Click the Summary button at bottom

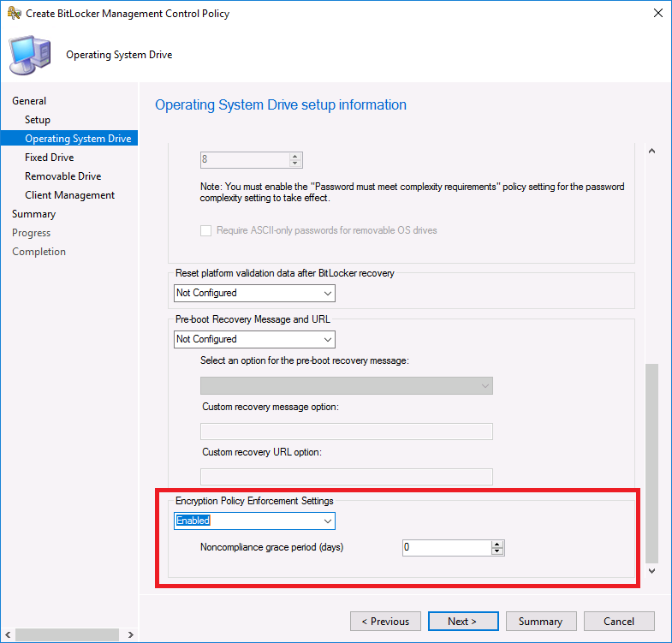tap(541, 621)
